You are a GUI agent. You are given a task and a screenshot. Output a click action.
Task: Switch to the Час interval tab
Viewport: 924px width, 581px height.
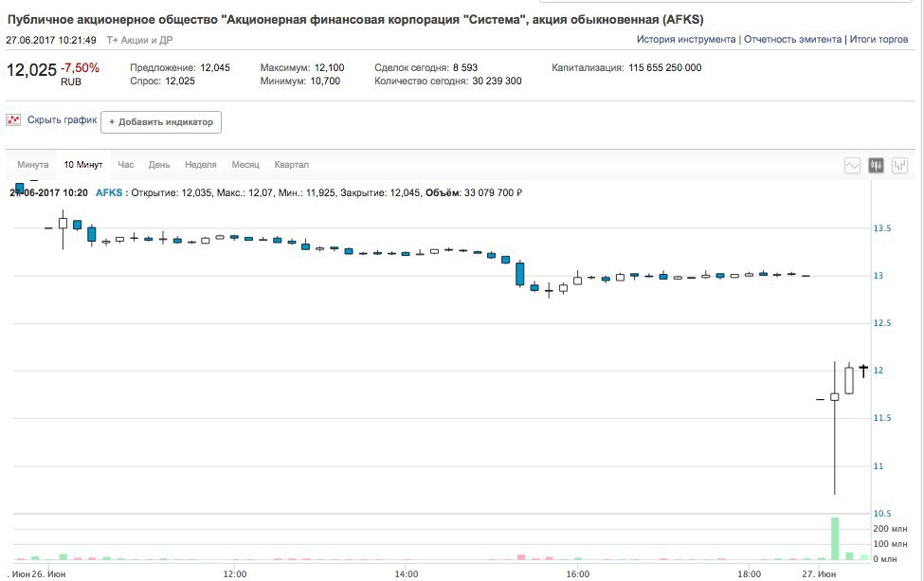coord(125,165)
